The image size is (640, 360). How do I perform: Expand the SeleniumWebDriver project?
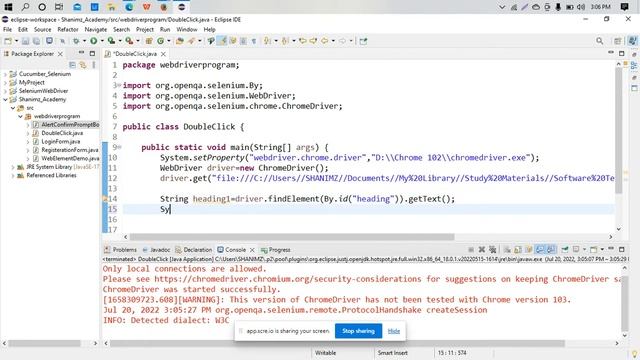pos(5,91)
